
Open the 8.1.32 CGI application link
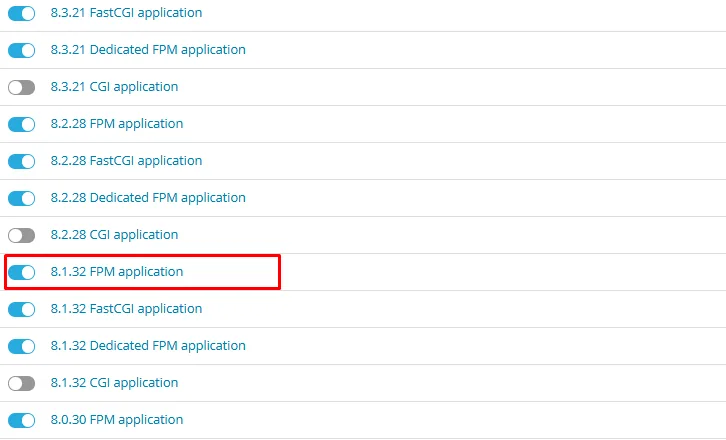(114, 383)
